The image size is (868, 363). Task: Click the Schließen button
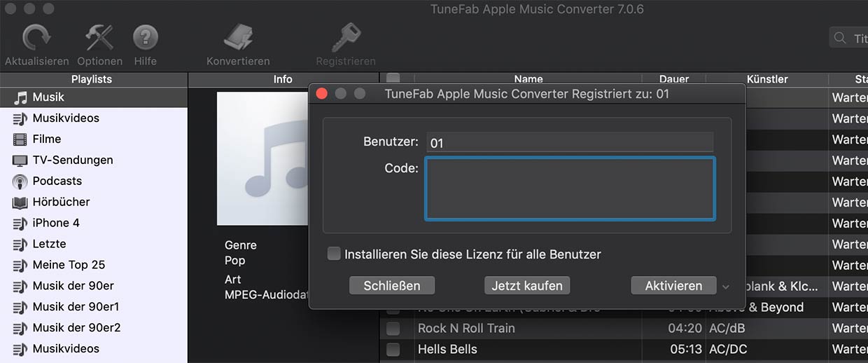click(x=392, y=285)
